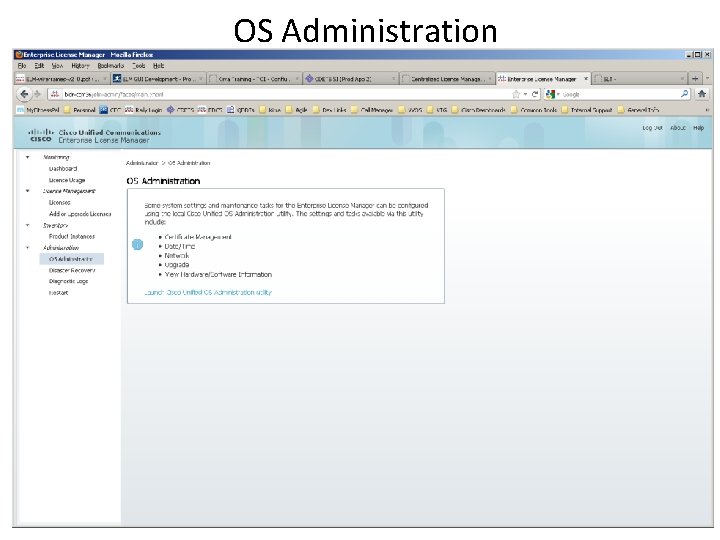Switch to the CDETS browser tab
Image resolution: width=720 pixels, height=540 pixels.
pos(350,79)
